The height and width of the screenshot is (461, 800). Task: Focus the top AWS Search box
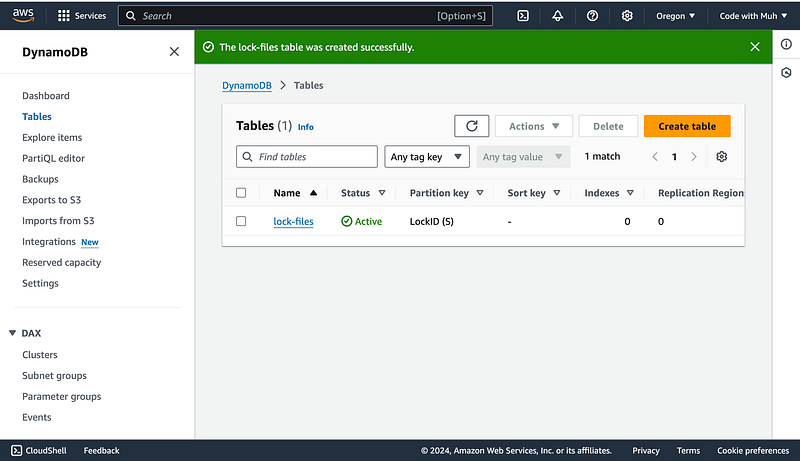(x=305, y=16)
